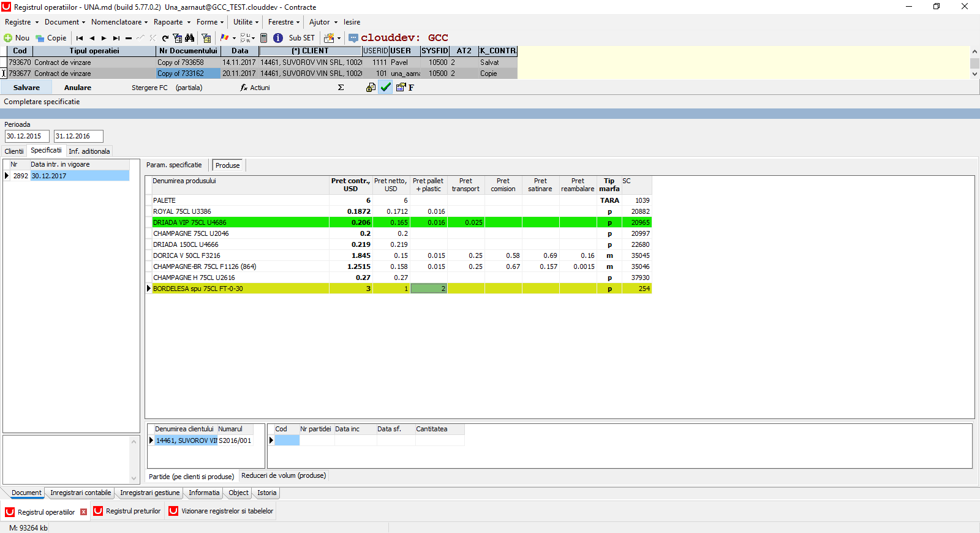Viewport: 980px width, 533px height.
Task: Click the Copie toolbar icon
Action: click(40, 38)
